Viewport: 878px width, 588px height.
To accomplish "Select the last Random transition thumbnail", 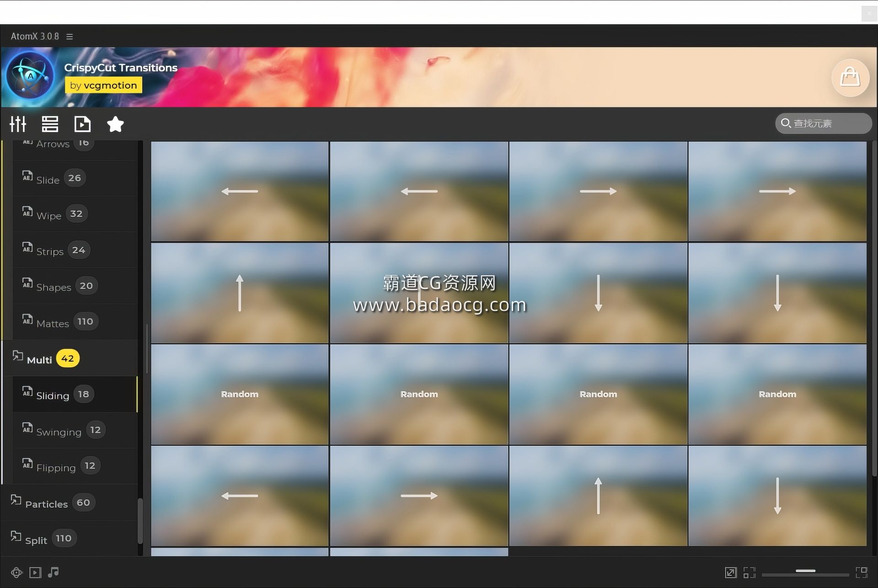I will click(x=777, y=394).
